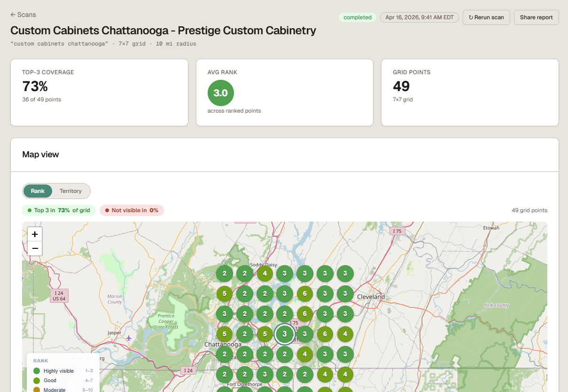Click the Etowah label on map
Image resolution: width=568 pixels, height=392 pixels.
click(x=491, y=228)
